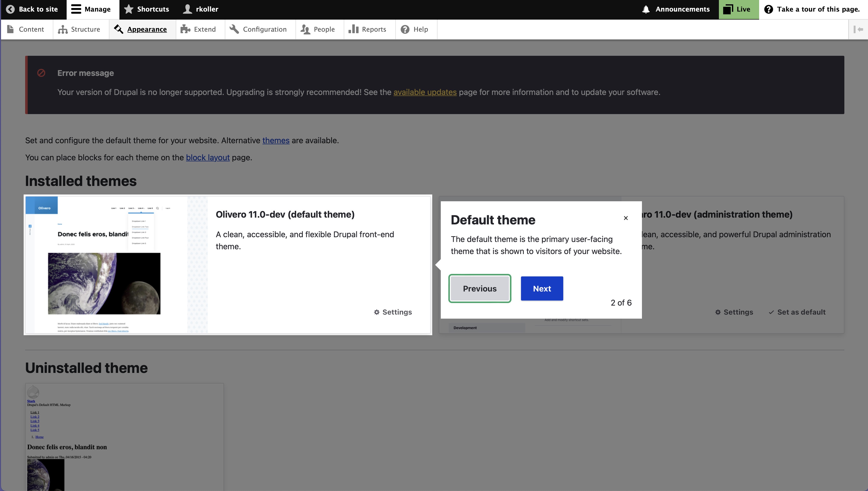The width and height of the screenshot is (868, 491).
Task: Click the People icon in the toolbar
Action: tap(305, 29)
